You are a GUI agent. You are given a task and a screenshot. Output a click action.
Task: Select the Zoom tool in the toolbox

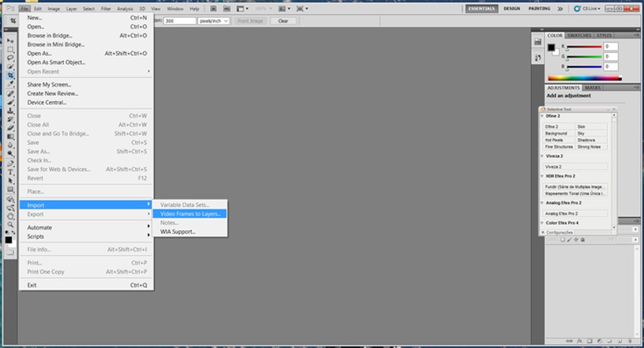coord(10,225)
